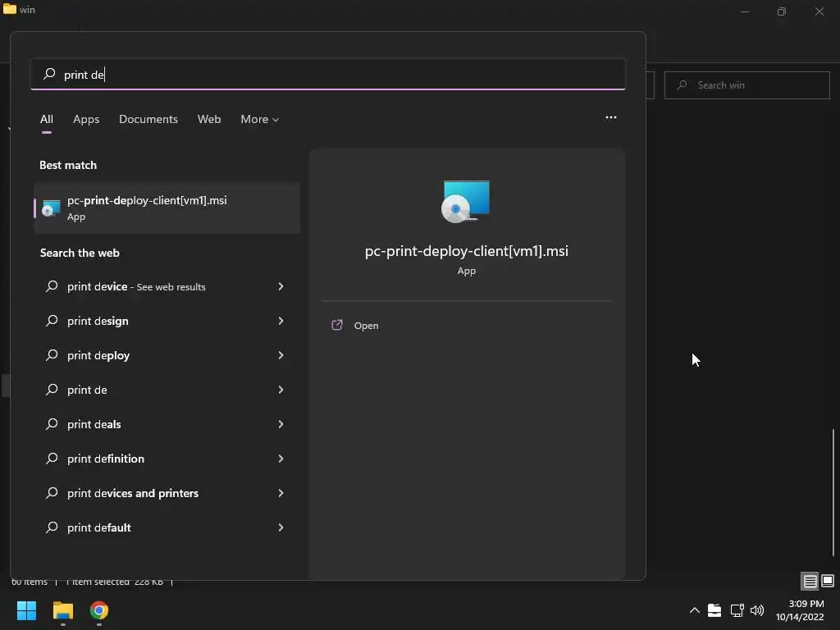Click the installer icon of best match result
This screenshot has width=840, height=630.
(51, 208)
